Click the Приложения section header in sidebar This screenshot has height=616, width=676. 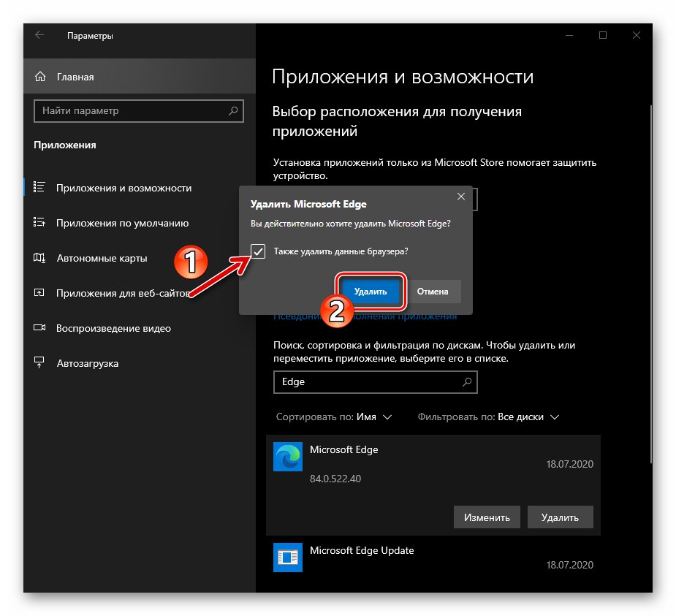[64, 145]
